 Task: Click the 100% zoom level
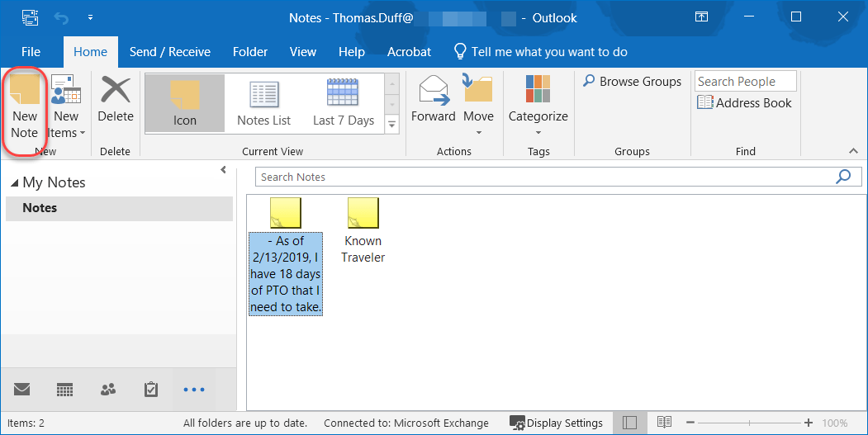click(x=835, y=423)
